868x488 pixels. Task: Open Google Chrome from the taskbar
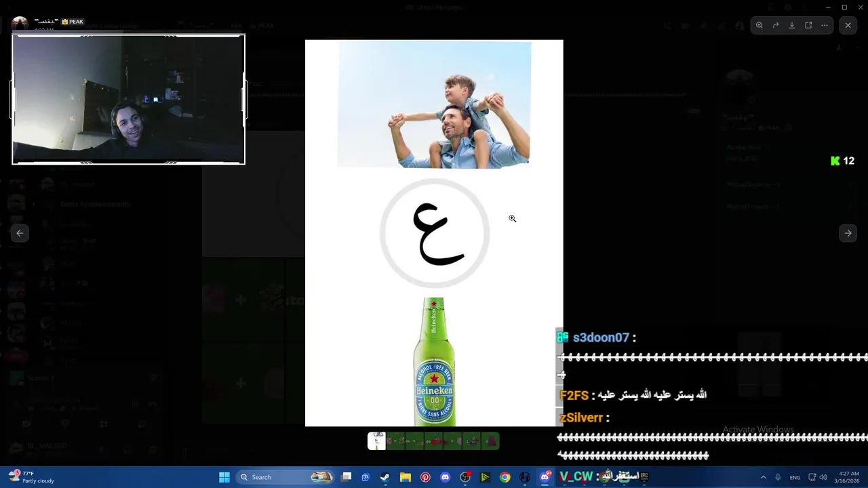click(x=505, y=477)
